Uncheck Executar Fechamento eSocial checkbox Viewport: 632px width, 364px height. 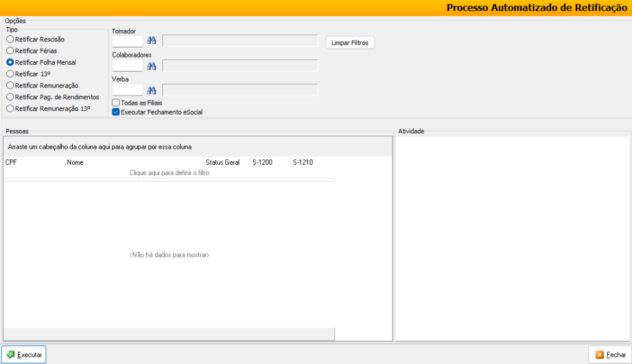116,112
